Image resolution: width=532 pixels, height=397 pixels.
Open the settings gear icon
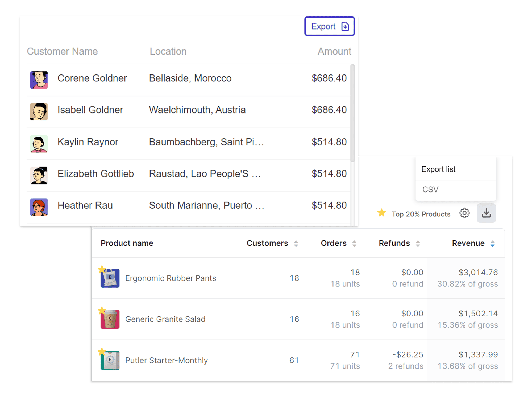[x=464, y=213]
